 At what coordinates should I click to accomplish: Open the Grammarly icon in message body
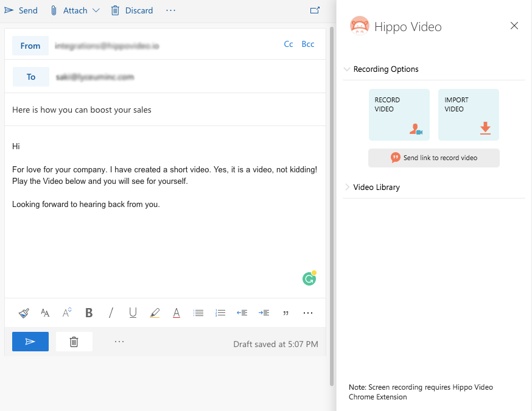[x=309, y=279]
